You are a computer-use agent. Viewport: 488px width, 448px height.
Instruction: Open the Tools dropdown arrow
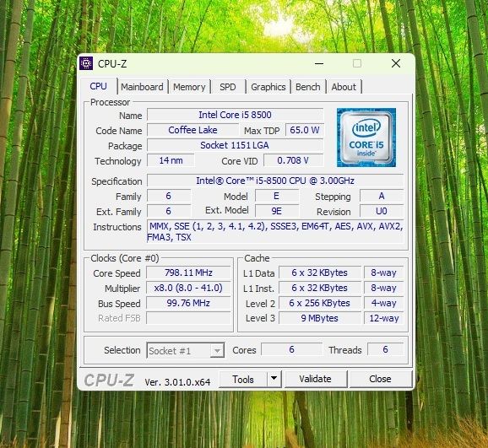point(274,379)
